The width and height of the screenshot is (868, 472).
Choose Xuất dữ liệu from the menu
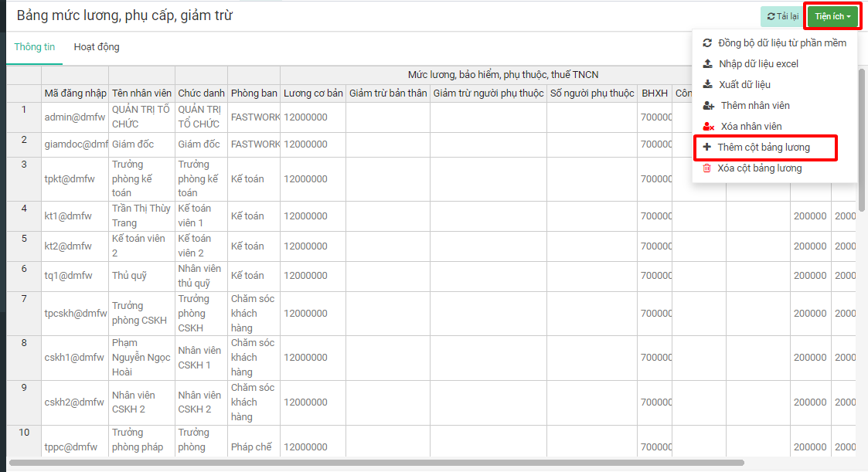click(745, 85)
